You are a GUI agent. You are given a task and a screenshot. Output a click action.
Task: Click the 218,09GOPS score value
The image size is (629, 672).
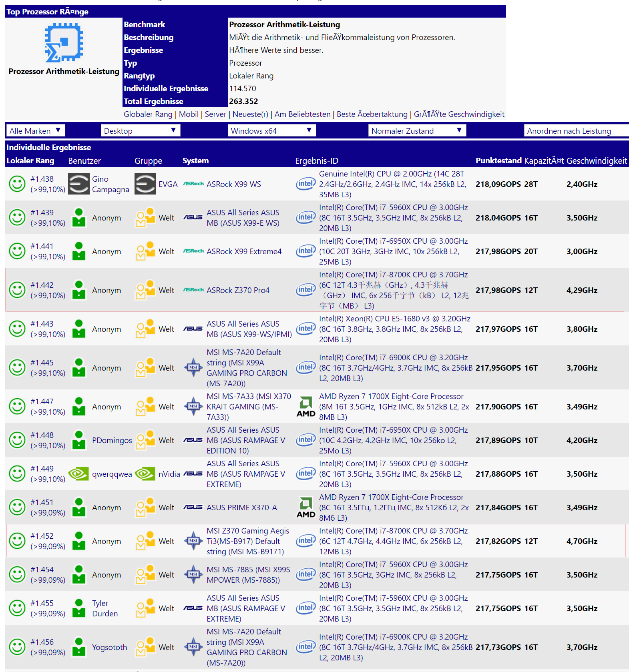[x=498, y=184]
